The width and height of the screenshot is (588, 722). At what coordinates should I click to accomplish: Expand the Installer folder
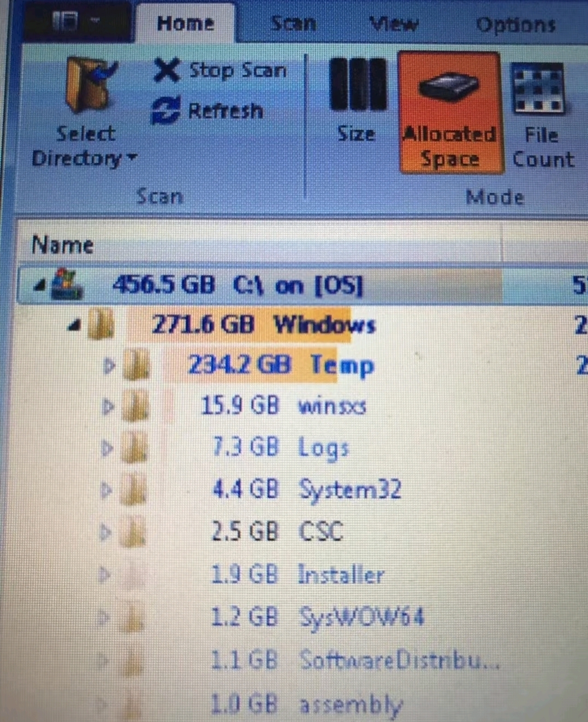pos(105,575)
